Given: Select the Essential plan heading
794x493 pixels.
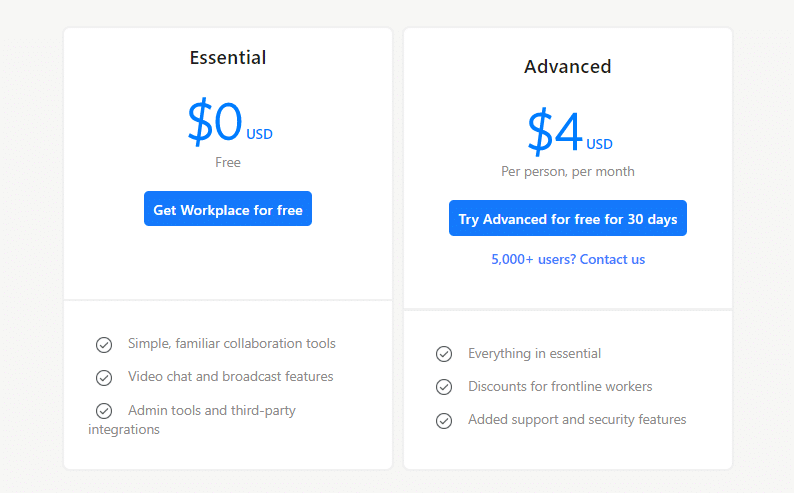Looking at the screenshot, I should [x=228, y=58].
